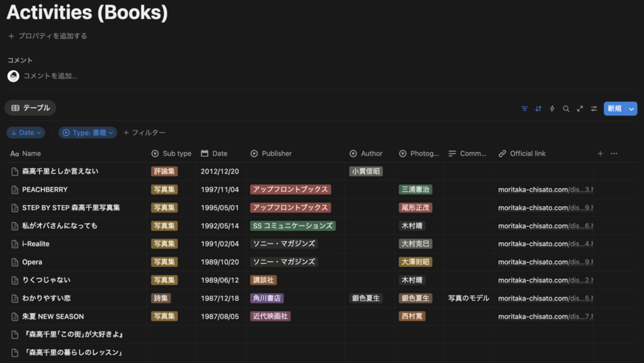
Task: Click the plus icon to add column
Action: (600, 154)
